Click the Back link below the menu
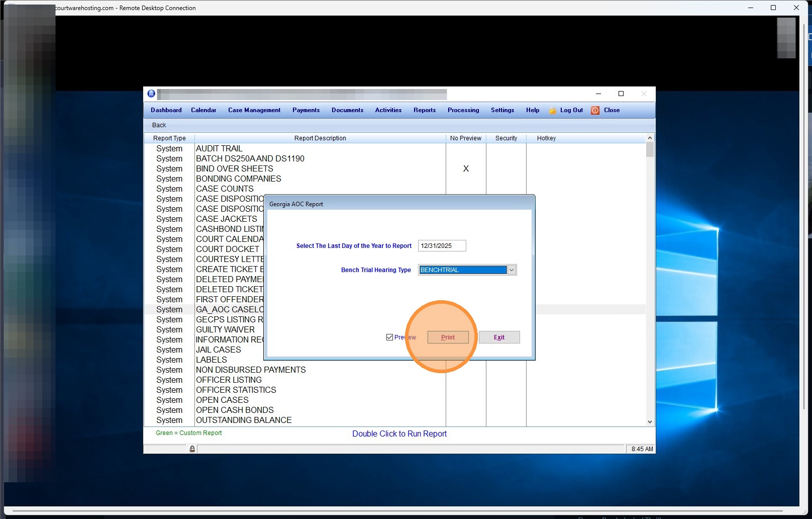Image resolution: width=812 pixels, height=519 pixels. (x=159, y=125)
